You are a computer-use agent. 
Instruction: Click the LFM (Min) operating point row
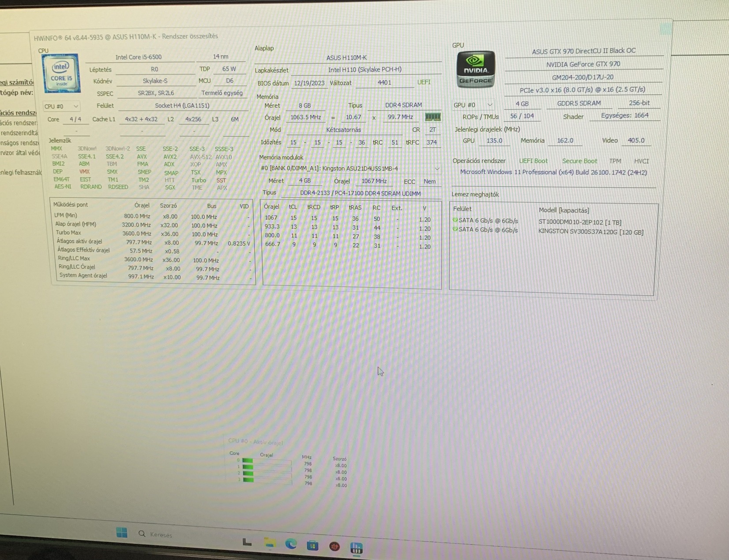[152, 216]
